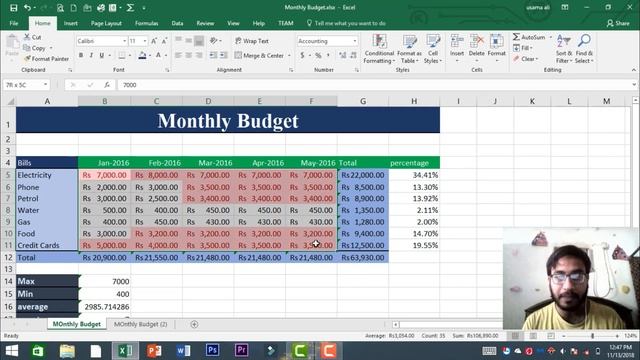Increase font size icon
640x360 pixels.
(x=154, y=41)
